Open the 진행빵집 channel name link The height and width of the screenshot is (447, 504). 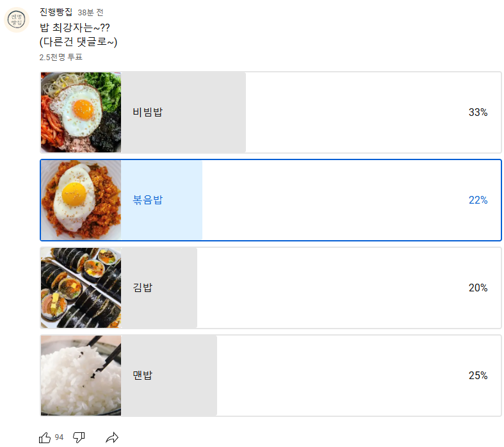click(x=56, y=12)
